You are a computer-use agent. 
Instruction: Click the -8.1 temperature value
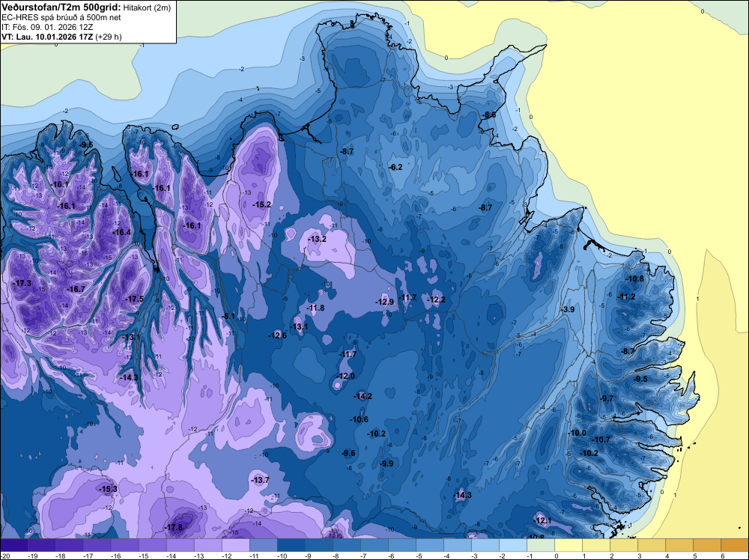(x=228, y=316)
